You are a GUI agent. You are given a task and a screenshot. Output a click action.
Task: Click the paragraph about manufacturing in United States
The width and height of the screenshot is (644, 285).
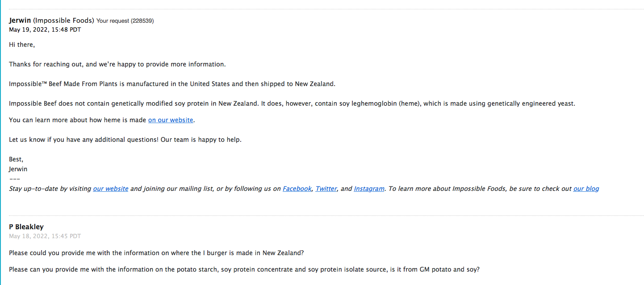[172, 84]
